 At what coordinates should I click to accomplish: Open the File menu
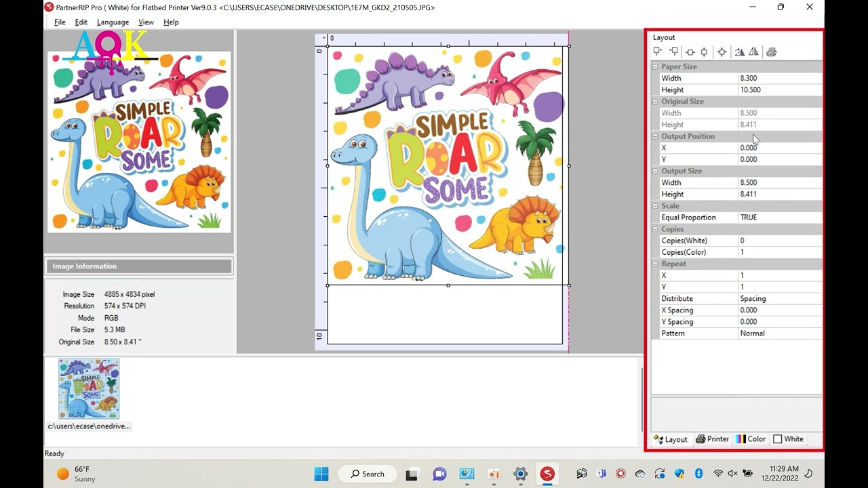tap(60, 22)
